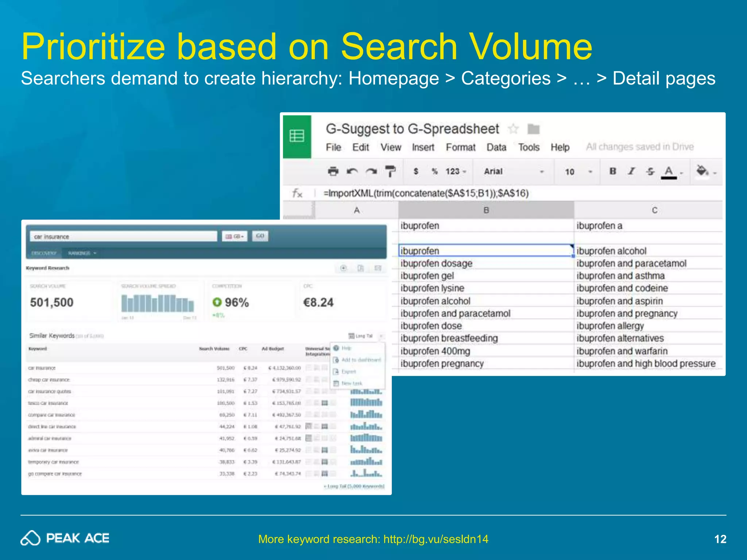Select cell 'ibuprofen gel'
747x560 pixels.
[486, 276]
